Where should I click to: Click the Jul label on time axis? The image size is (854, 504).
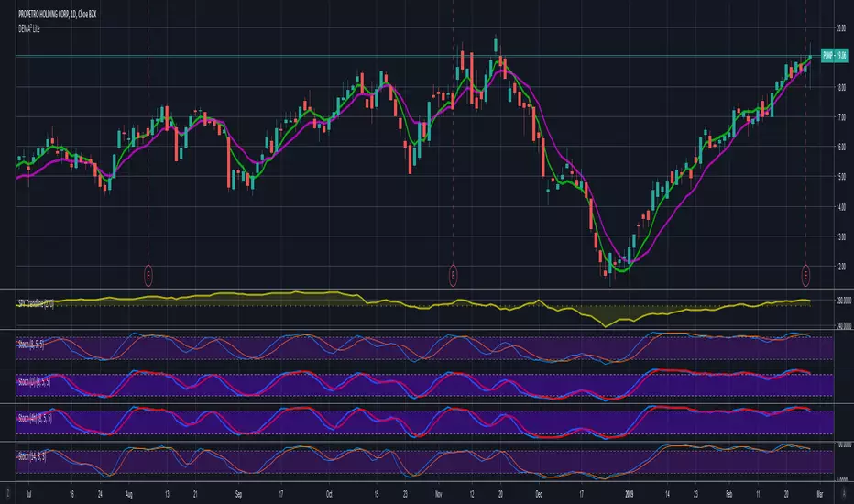point(29,494)
